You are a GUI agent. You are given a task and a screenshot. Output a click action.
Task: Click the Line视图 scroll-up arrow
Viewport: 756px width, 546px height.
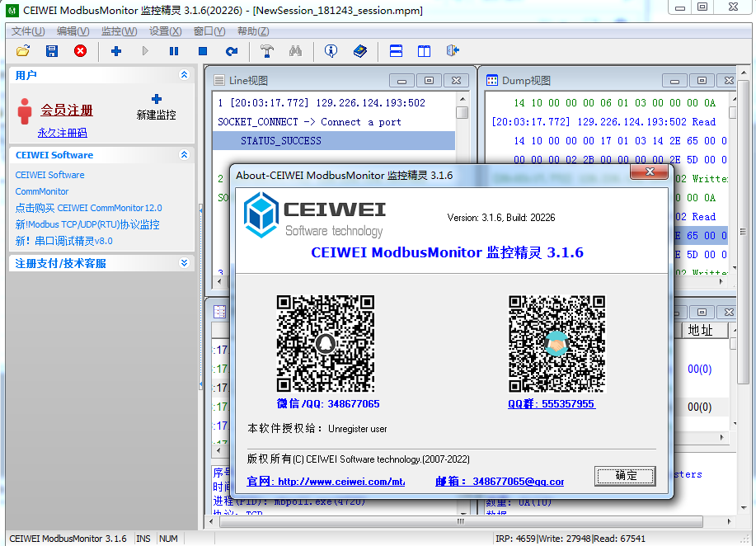[462, 99]
